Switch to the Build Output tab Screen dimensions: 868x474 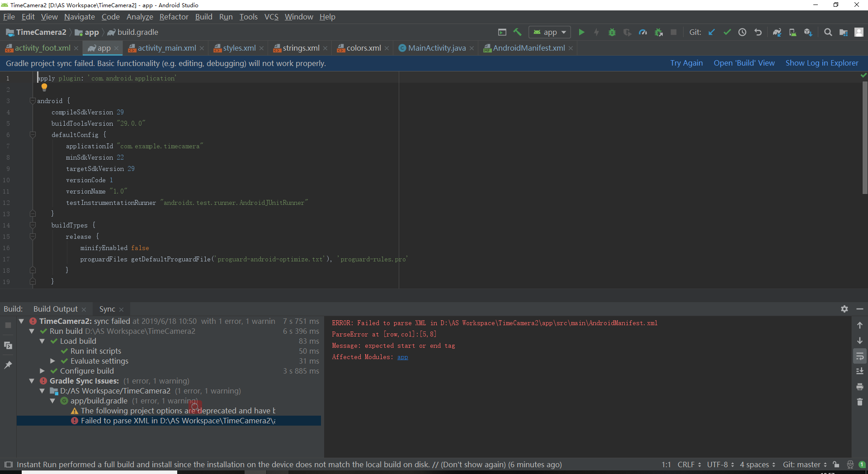(x=56, y=309)
